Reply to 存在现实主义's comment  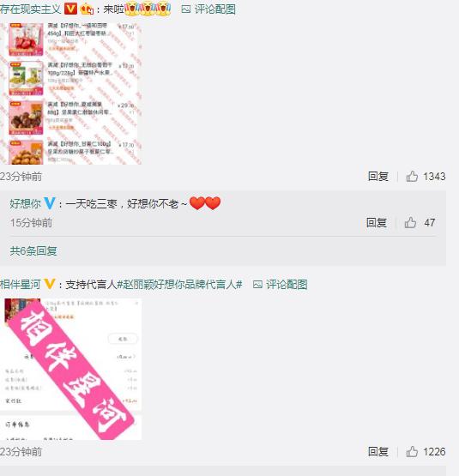tap(378, 176)
